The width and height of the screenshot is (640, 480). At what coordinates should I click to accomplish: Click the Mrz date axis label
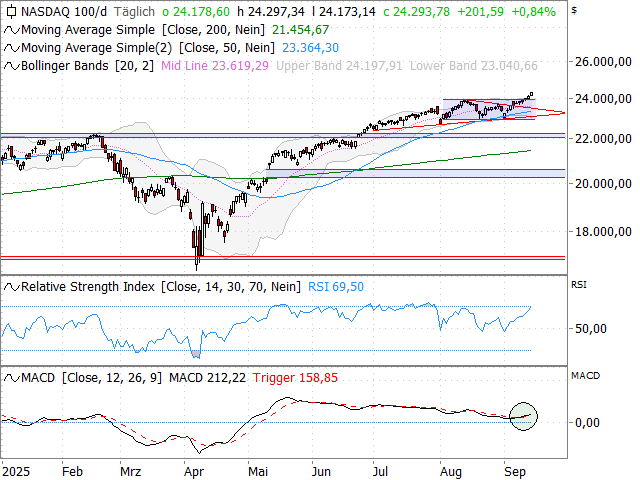click(x=131, y=471)
